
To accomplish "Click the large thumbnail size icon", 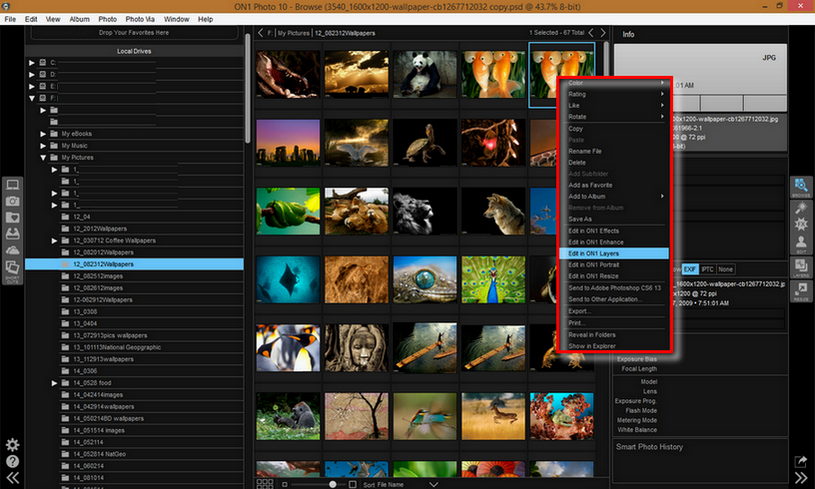I will (x=352, y=484).
